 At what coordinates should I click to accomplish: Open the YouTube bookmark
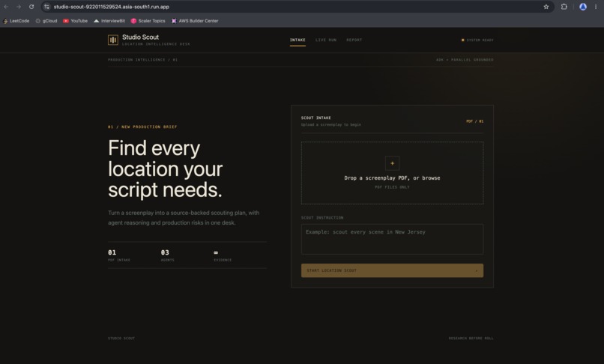[76, 21]
